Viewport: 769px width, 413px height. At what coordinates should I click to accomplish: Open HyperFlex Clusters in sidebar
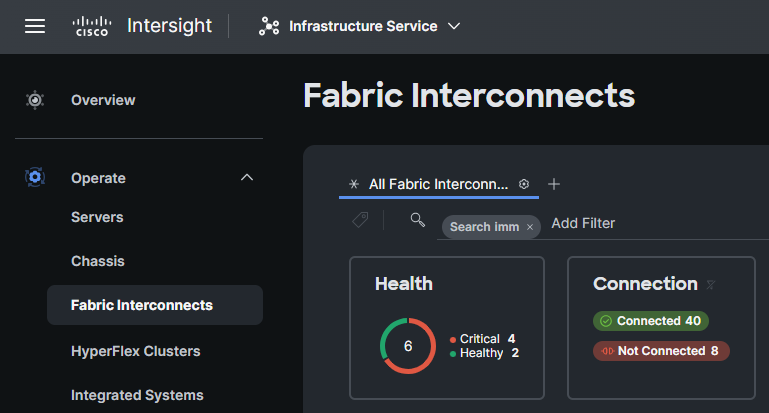coord(135,351)
